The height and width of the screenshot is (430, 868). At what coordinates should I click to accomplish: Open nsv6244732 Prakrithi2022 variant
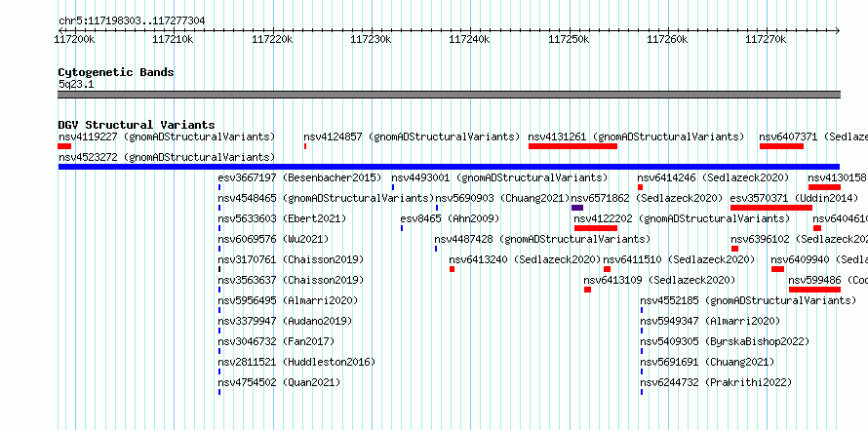click(716, 382)
